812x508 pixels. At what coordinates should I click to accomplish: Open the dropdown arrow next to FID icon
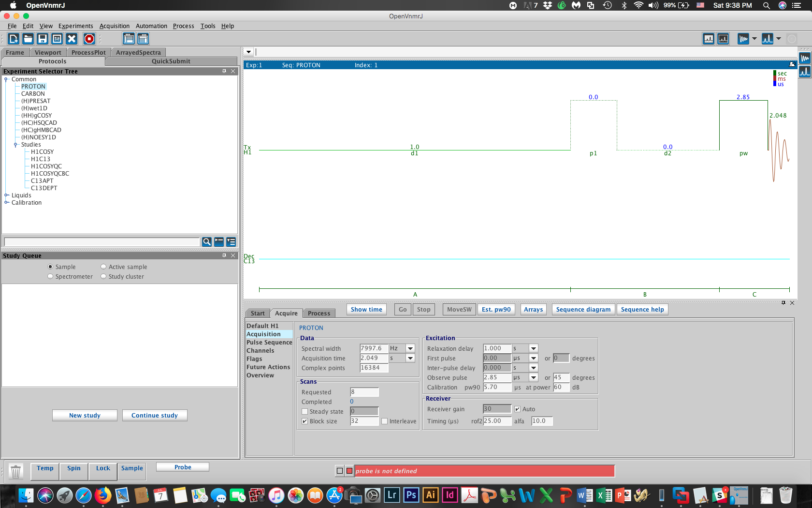pos(754,39)
